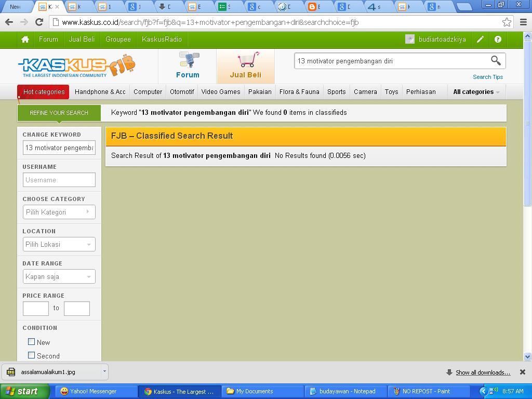Open the Kapan saja date range dropdown
This screenshot has width=532, height=399.
click(59, 276)
